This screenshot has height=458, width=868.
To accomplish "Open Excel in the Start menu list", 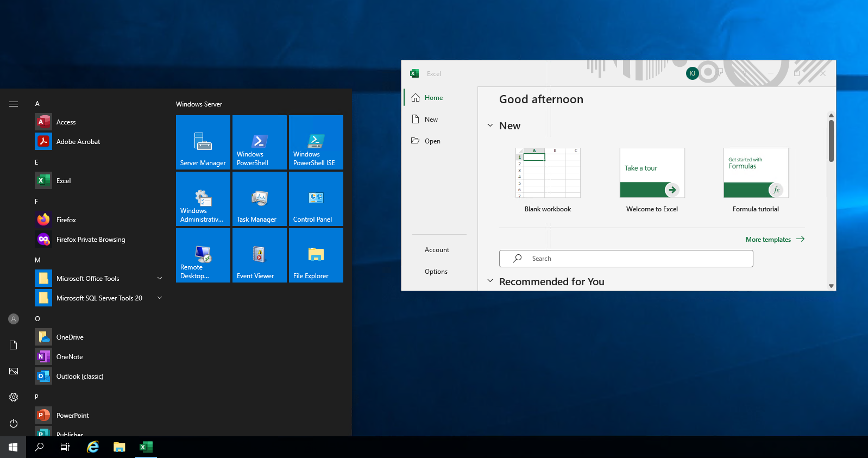I will coord(98,181).
